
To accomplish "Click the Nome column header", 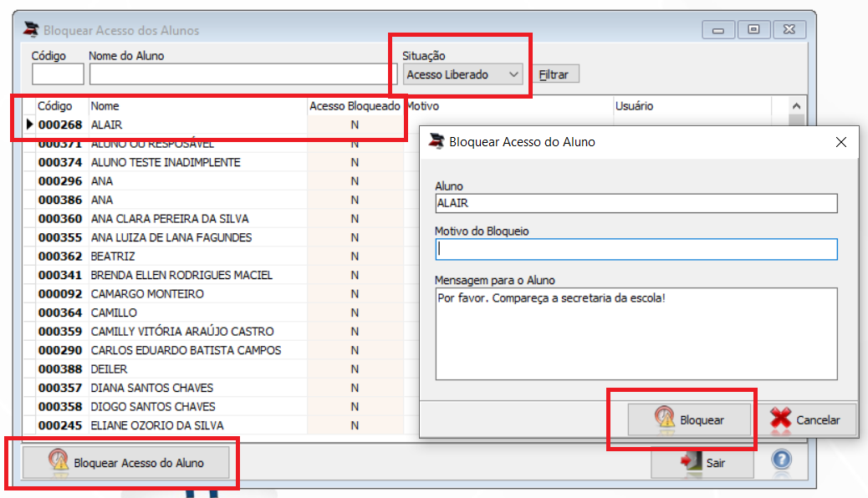I will [105, 105].
